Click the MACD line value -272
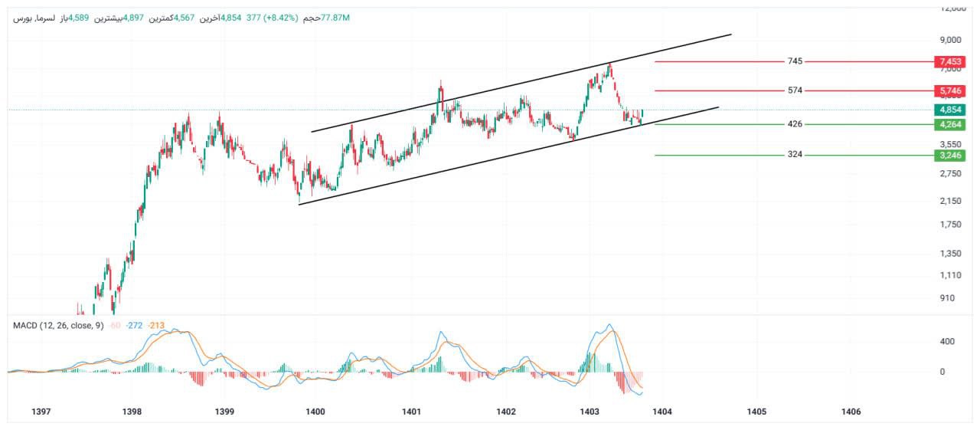The image size is (980, 430). click(136, 326)
